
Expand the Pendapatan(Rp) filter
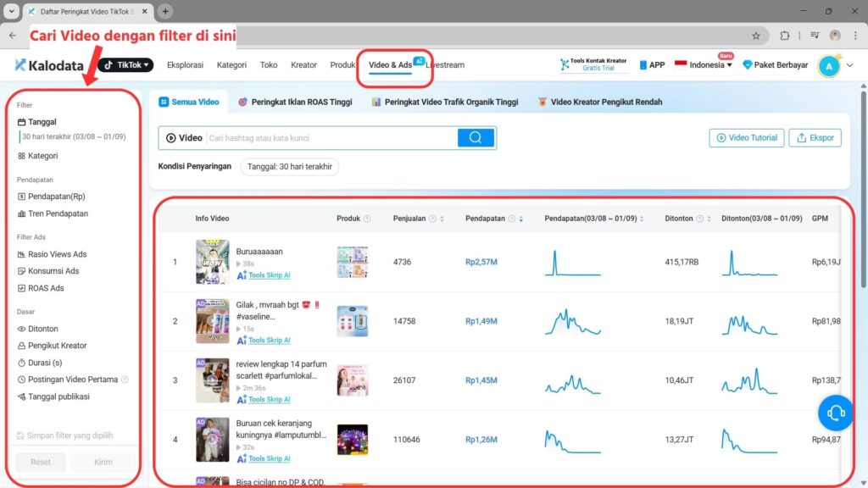[51, 197]
